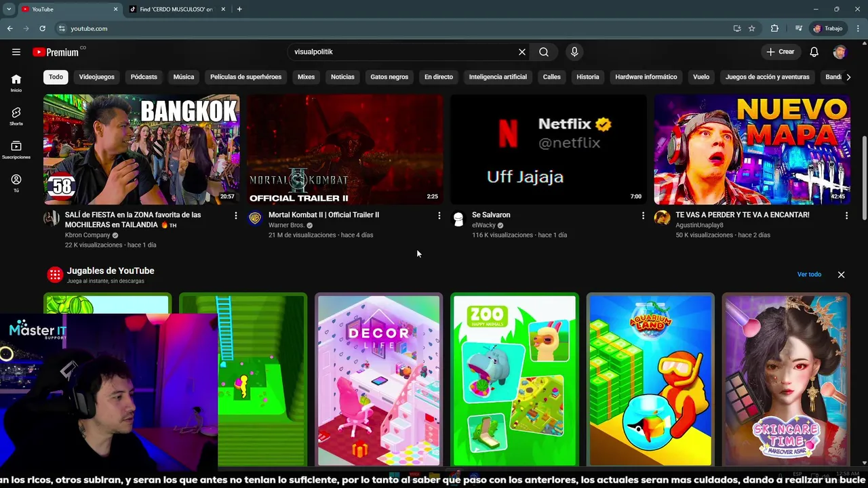
Task: Open the YouTube account avatar menu
Action: tap(840, 52)
